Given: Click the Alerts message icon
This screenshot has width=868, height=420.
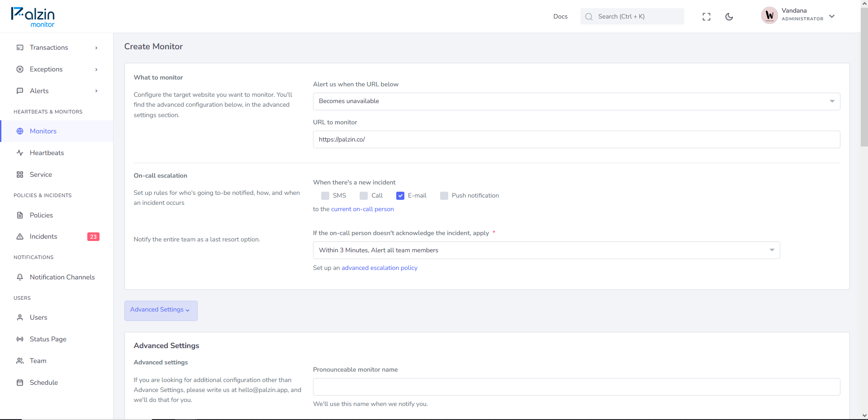Looking at the screenshot, I should (20, 91).
